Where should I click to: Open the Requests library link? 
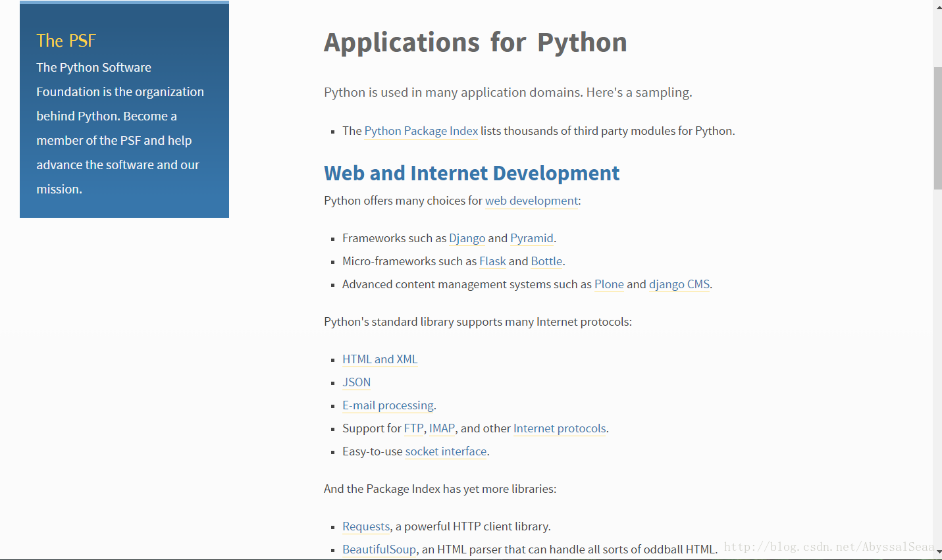tap(366, 526)
